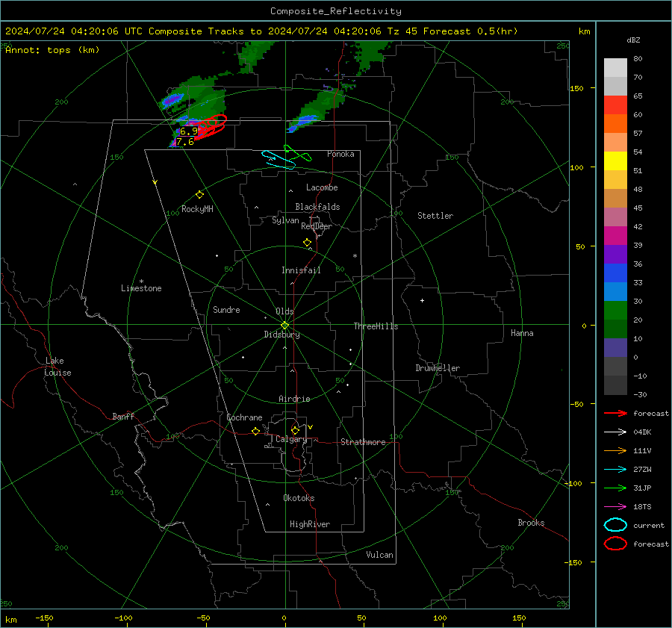Click the red forecast ellipse legend icon

615,544
